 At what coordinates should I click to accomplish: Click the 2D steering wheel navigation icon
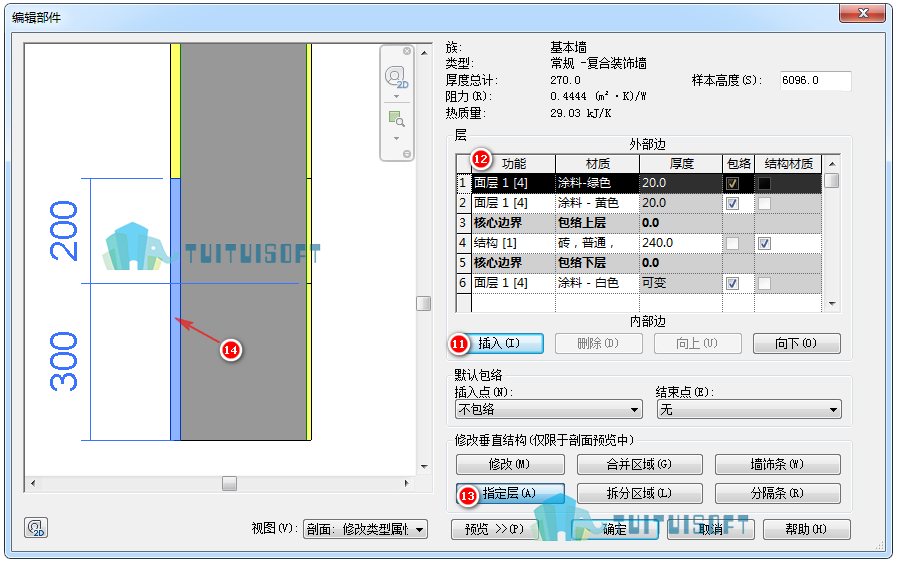coord(396,77)
